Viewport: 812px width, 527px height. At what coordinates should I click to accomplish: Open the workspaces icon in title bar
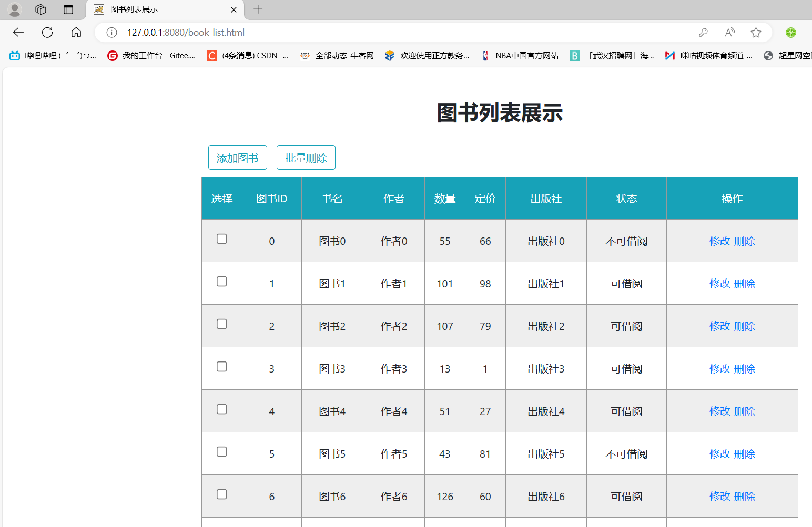point(41,9)
